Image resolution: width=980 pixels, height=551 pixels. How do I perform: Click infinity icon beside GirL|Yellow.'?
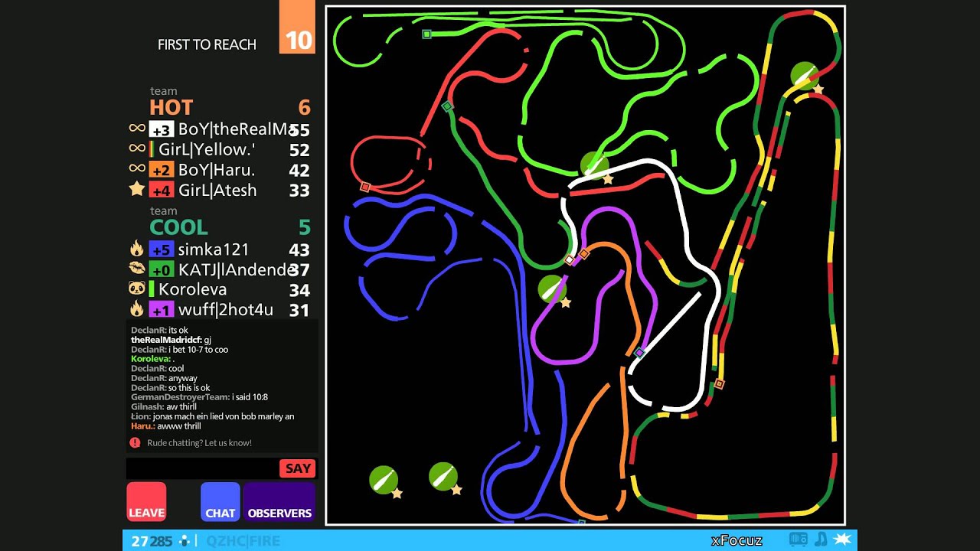[137, 148]
